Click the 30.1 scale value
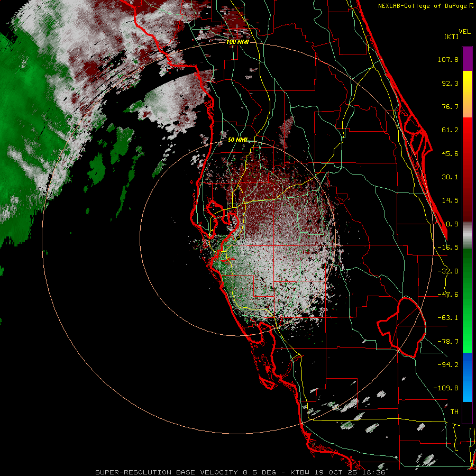This screenshot has height=476, width=476. [450, 177]
